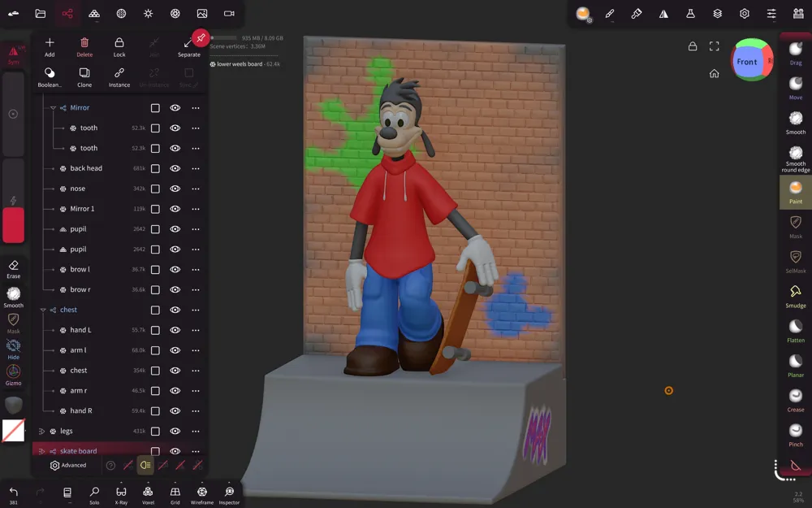Open the Lighting sun menu
Viewport: 812px width, 508px height.
[x=148, y=14]
